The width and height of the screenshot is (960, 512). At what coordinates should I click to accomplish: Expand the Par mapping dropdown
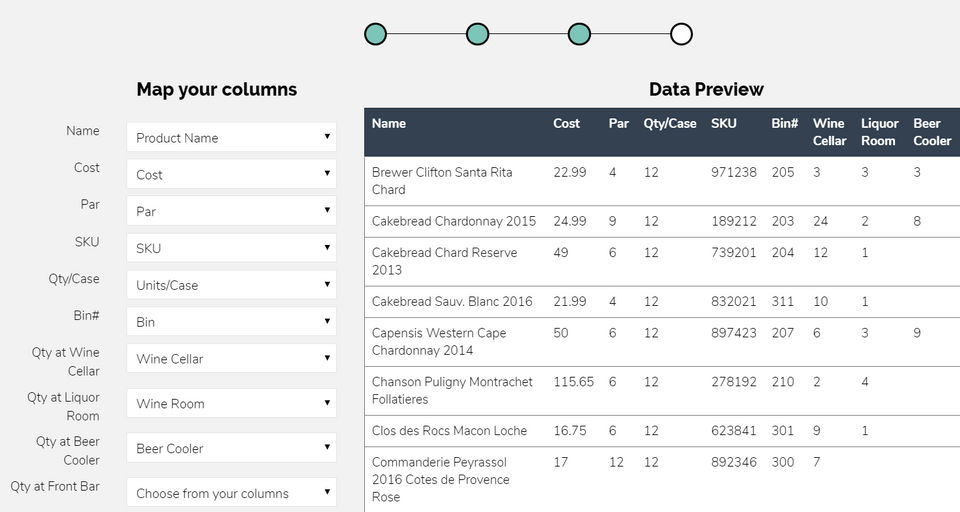pos(231,211)
